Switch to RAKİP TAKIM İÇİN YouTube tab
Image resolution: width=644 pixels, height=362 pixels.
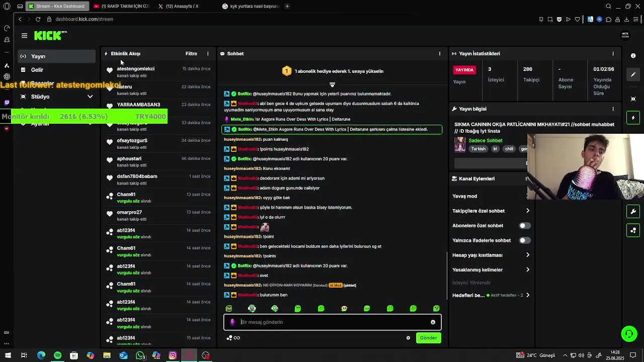click(x=122, y=6)
